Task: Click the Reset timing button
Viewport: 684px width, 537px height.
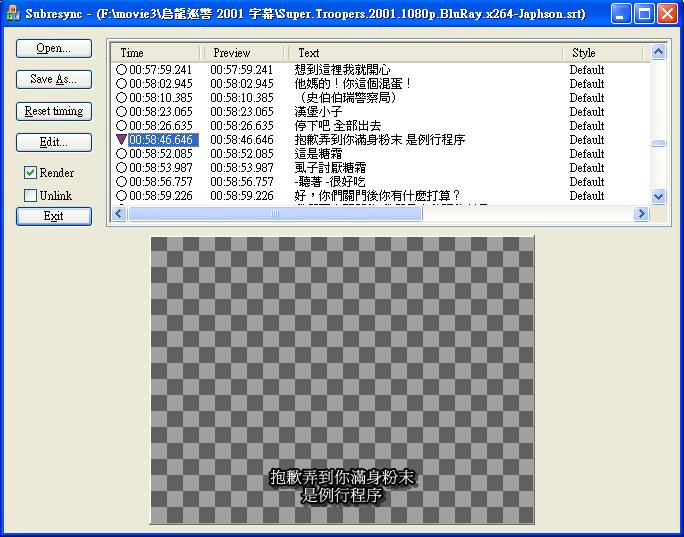Action: pyautogui.click(x=54, y=111)
